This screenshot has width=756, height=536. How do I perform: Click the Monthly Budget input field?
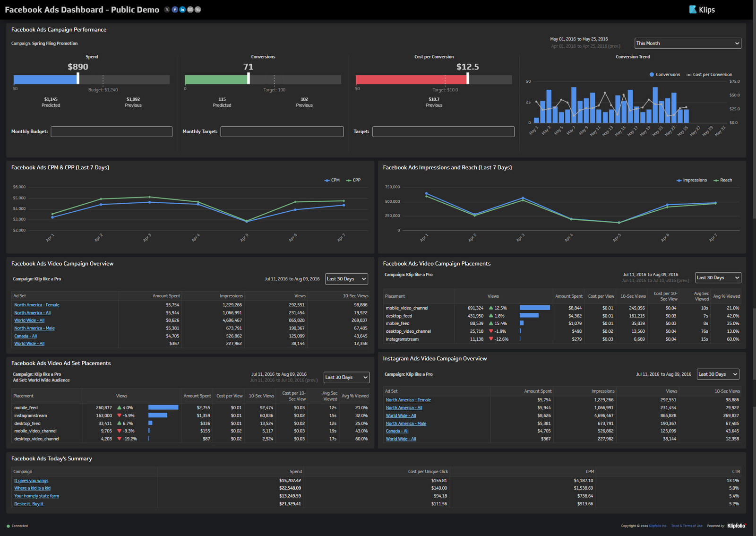click(112, 131)
